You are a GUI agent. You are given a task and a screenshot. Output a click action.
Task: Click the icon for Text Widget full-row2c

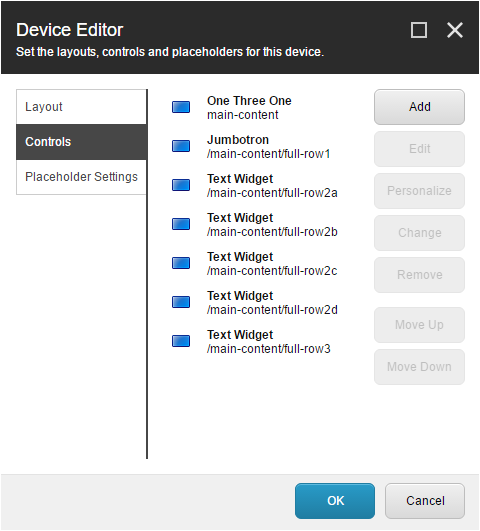coord(181,263)
